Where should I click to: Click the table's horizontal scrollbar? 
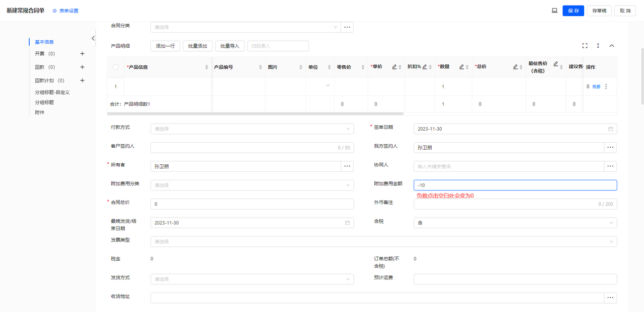coord(255,114)
